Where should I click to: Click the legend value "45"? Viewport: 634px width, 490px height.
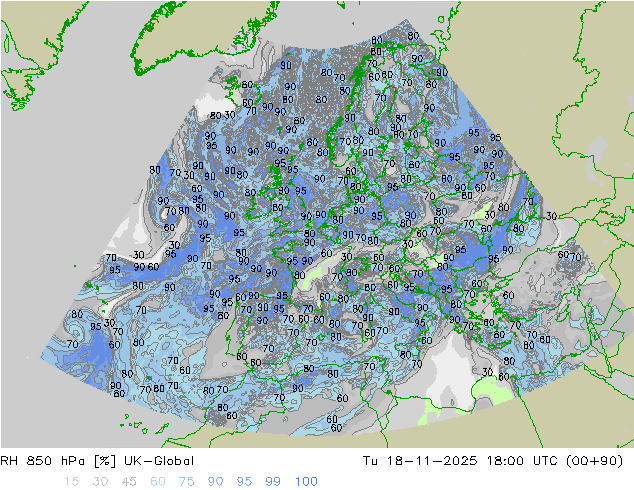129,482
